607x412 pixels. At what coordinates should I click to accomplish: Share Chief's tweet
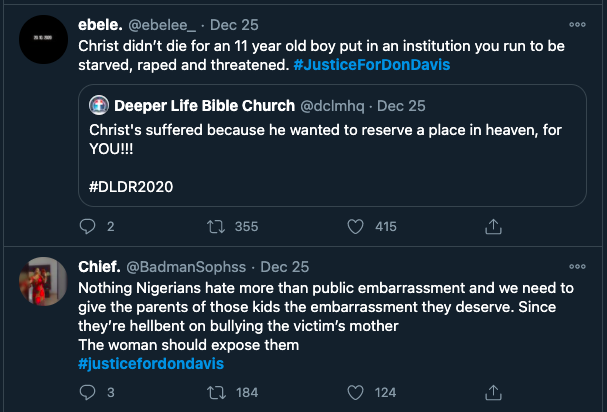pyautogui.click(x=492, y=391)
